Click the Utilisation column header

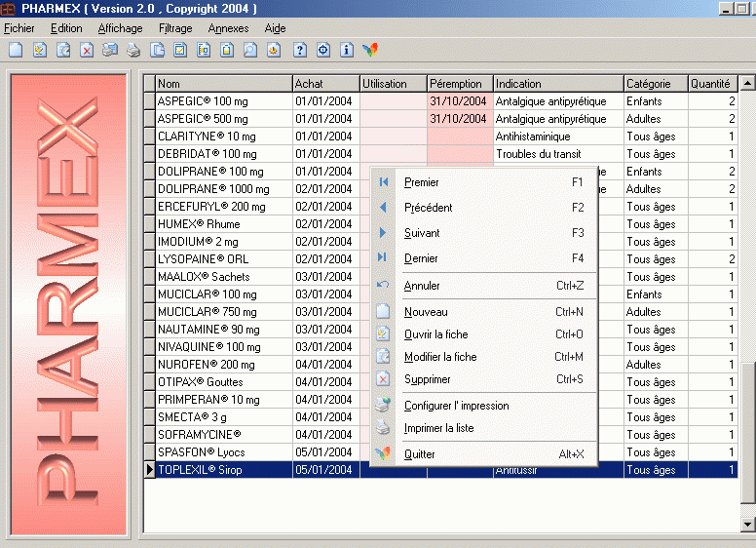(394, 84)
